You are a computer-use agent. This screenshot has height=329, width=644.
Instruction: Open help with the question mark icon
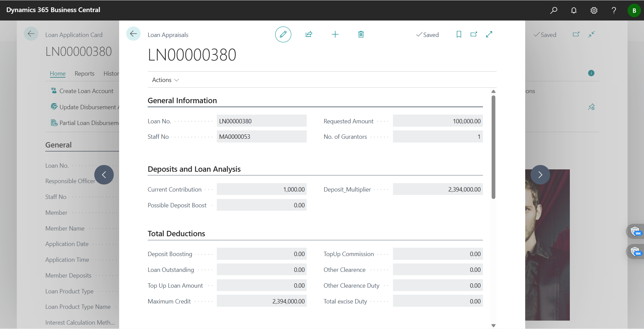click(613, 10)
